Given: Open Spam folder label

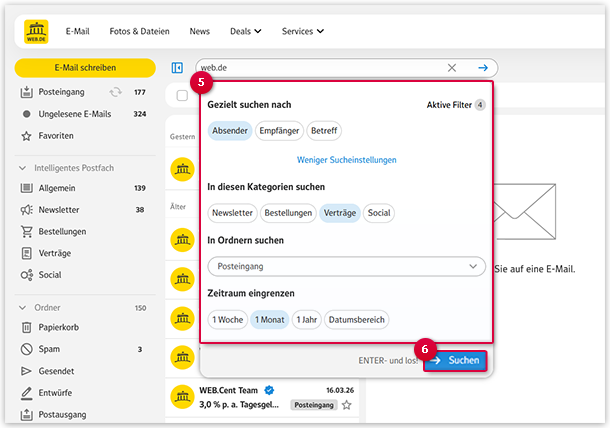Looking at the screenshot, I should pyautogui.click(x=49, y=349).
